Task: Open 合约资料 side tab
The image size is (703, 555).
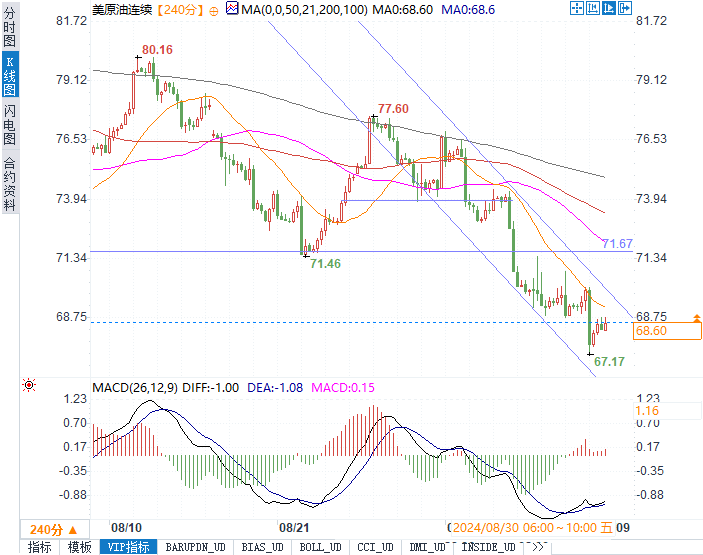Action: pos(9,184)
